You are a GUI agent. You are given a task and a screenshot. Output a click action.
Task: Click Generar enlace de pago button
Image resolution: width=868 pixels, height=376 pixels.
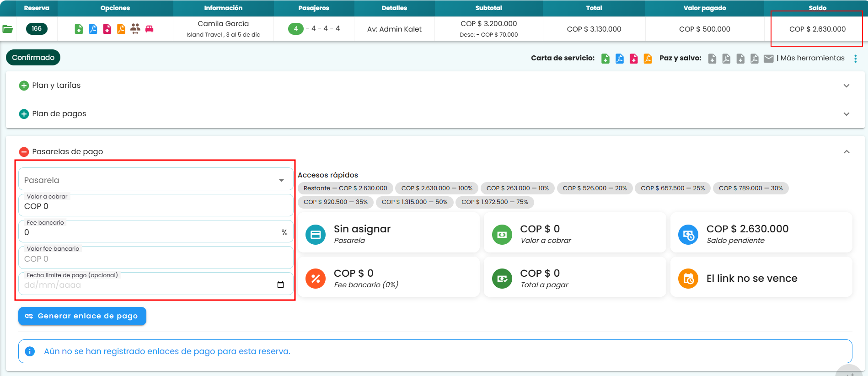(82, 316)
